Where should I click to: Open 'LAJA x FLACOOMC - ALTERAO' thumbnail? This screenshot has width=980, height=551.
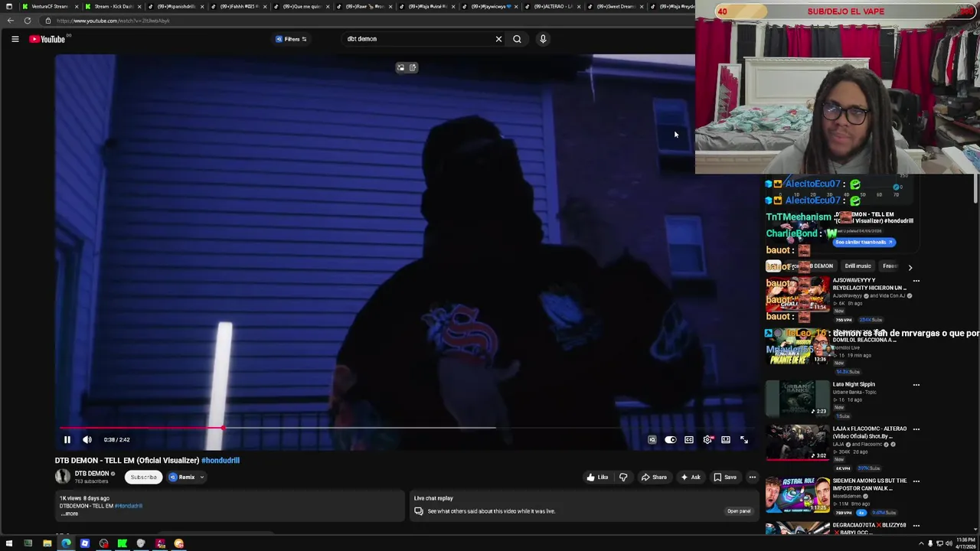[797, 443]
